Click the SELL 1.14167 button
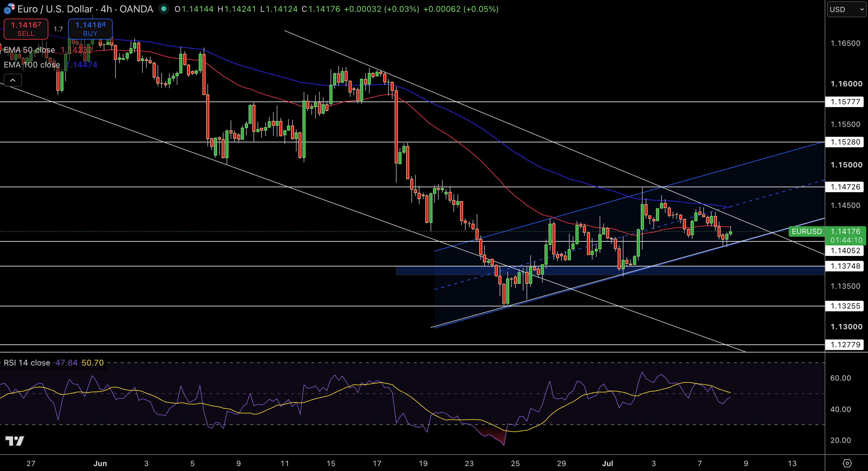This screenshot has width=868, height=471. pos(26,29)
